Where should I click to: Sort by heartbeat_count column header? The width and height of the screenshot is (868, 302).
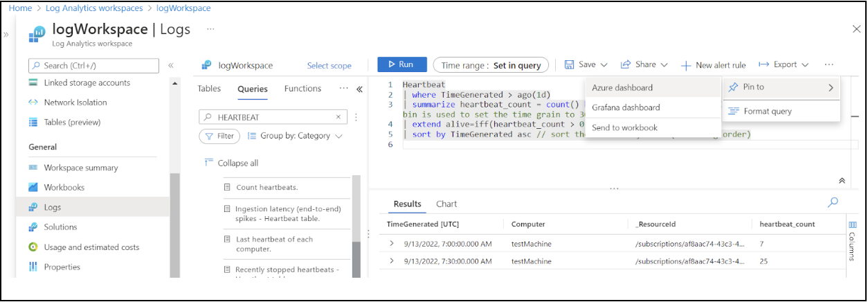click(787, 224)
